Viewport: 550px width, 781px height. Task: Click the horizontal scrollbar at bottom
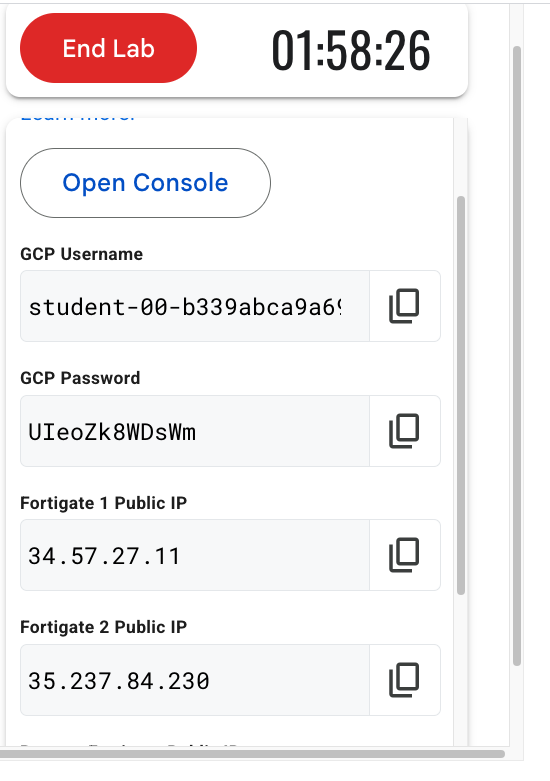pyautogui.click(x=252, y=753)
